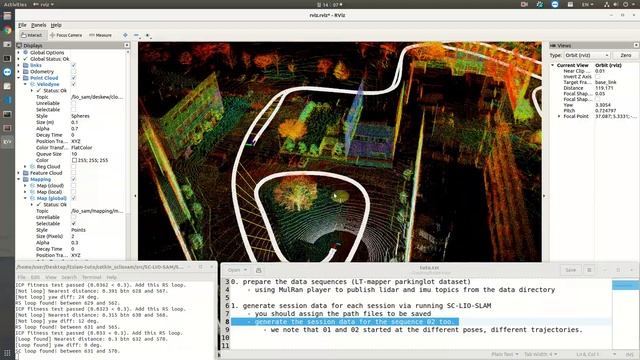Select the Target Frame value base_link
The width and height of the screenshot is (640, 360).
tap(606, 82)
